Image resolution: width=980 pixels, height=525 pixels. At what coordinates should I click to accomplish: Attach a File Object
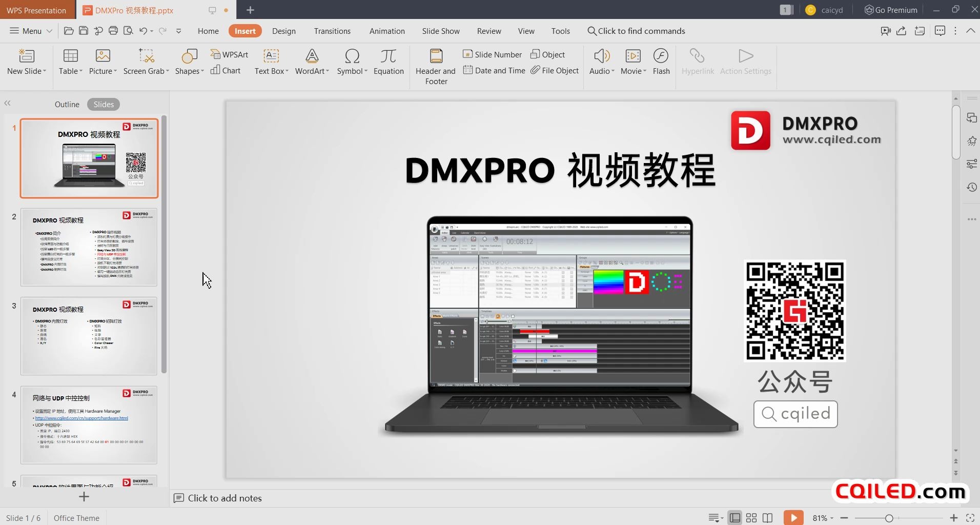[555, 70]
